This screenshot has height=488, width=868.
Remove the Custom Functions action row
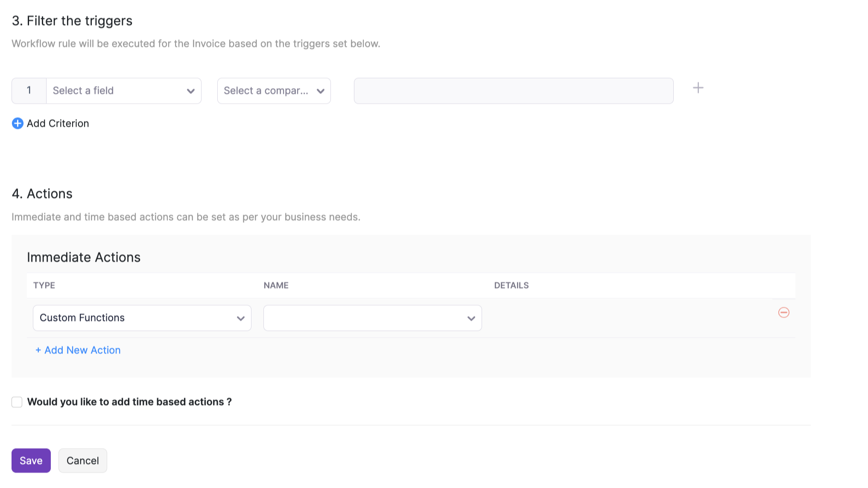783,313
